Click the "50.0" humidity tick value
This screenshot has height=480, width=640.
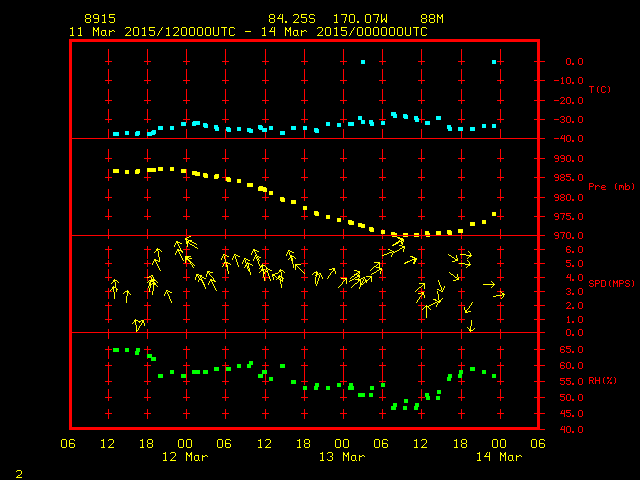[571, 398]
